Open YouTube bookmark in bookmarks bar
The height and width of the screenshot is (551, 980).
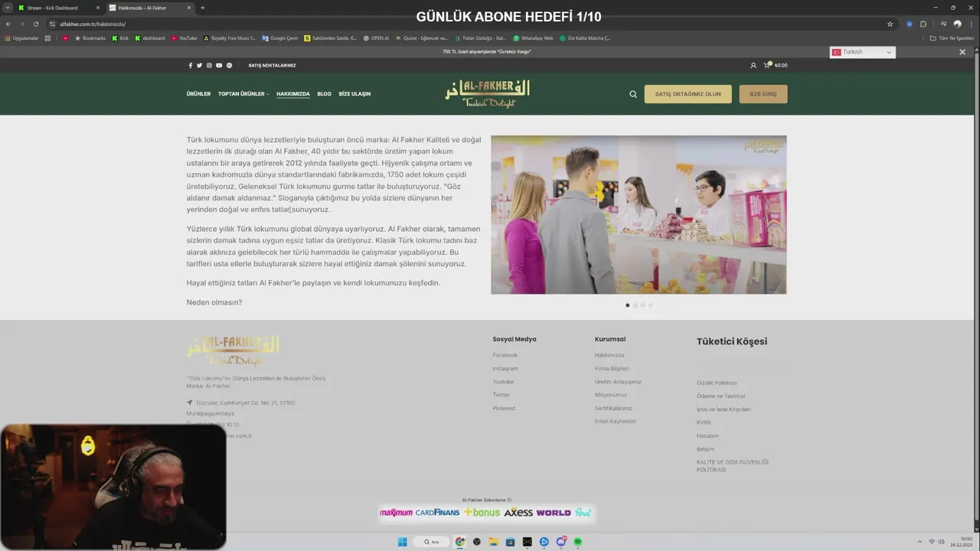184,37
